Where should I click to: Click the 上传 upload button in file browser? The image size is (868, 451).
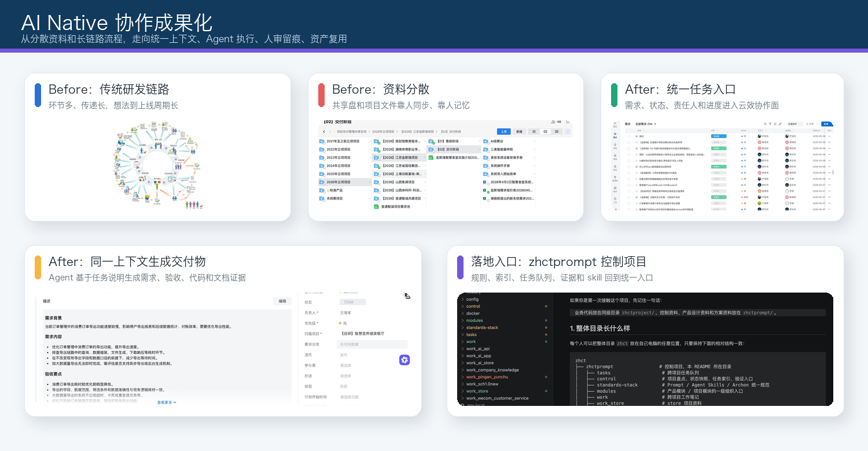point(503,132)
